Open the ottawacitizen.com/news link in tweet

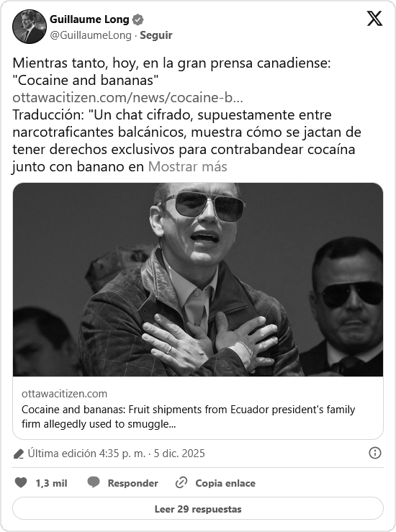(127, 98)
